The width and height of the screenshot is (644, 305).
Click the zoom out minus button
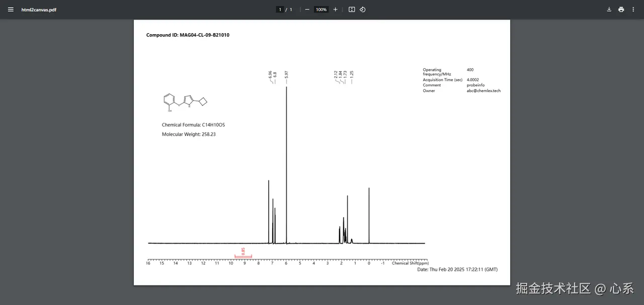point(307,10)
